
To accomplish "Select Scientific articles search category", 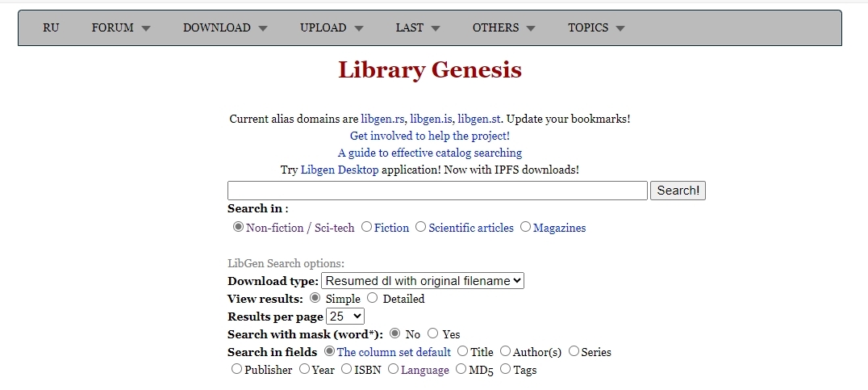I will 421,227.
